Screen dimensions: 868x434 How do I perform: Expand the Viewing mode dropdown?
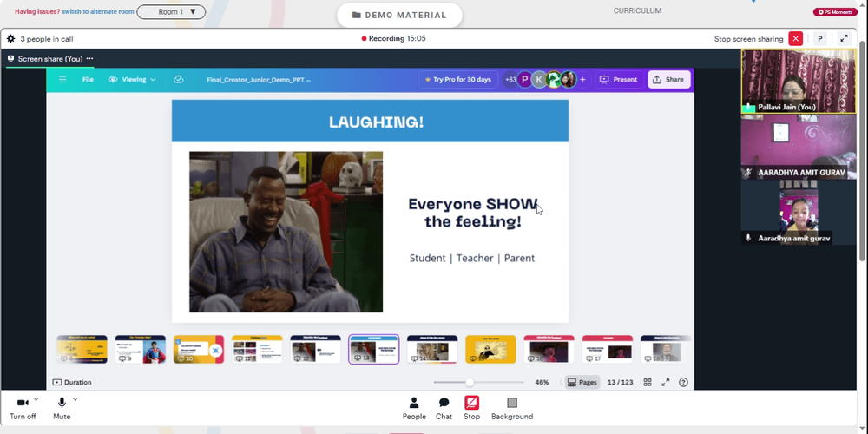click(132, 80)
